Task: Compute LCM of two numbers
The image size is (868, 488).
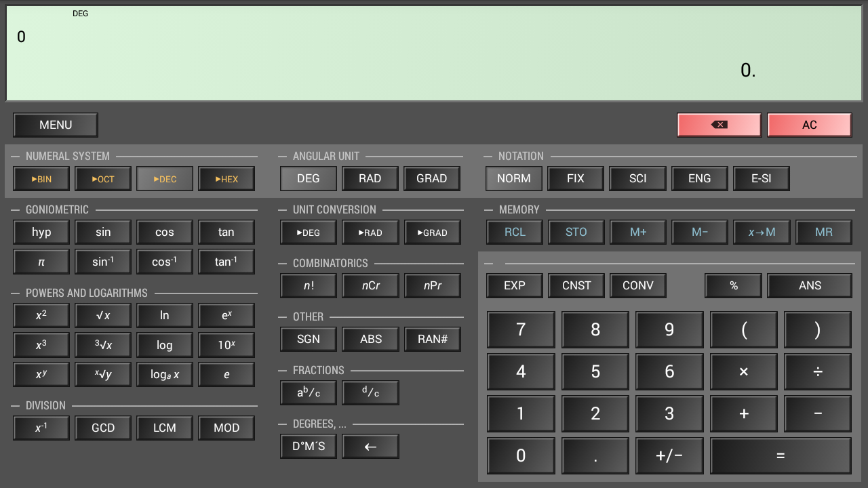Action: tap(165, 428)
